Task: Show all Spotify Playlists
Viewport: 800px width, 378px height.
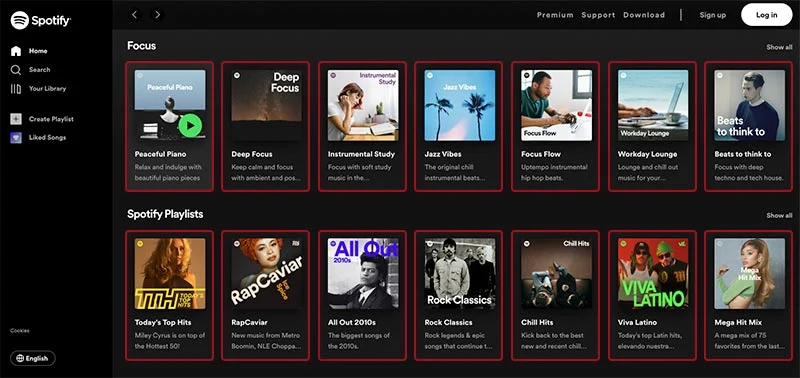Action: click(x=779, y=215)
